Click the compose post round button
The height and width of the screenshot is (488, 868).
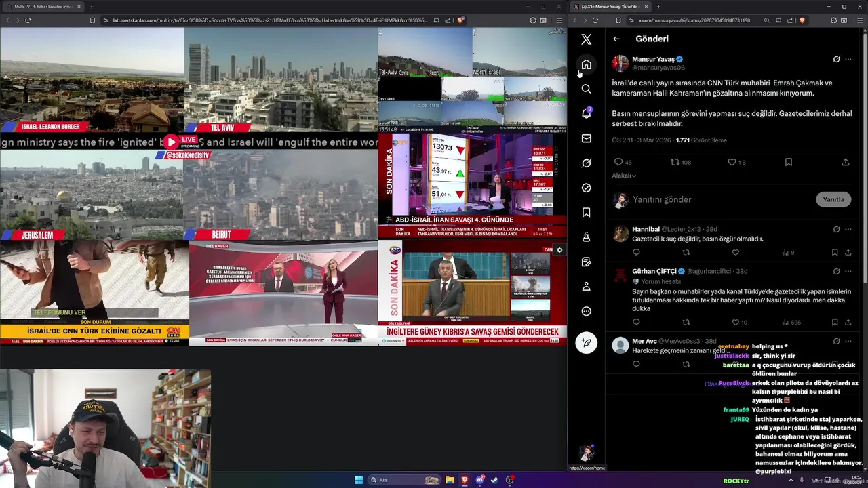(x=586, y=342)
